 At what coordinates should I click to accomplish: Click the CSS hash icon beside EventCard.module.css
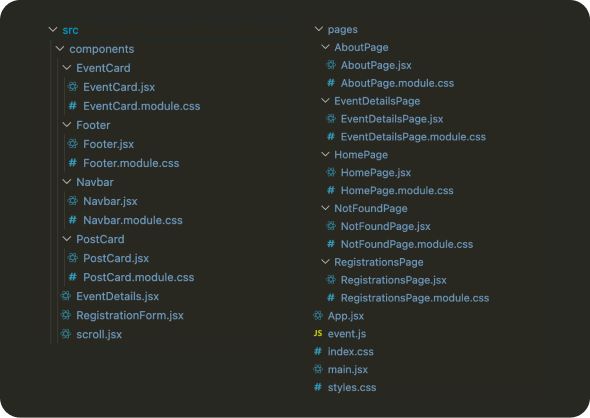click(x=73, y=106)
